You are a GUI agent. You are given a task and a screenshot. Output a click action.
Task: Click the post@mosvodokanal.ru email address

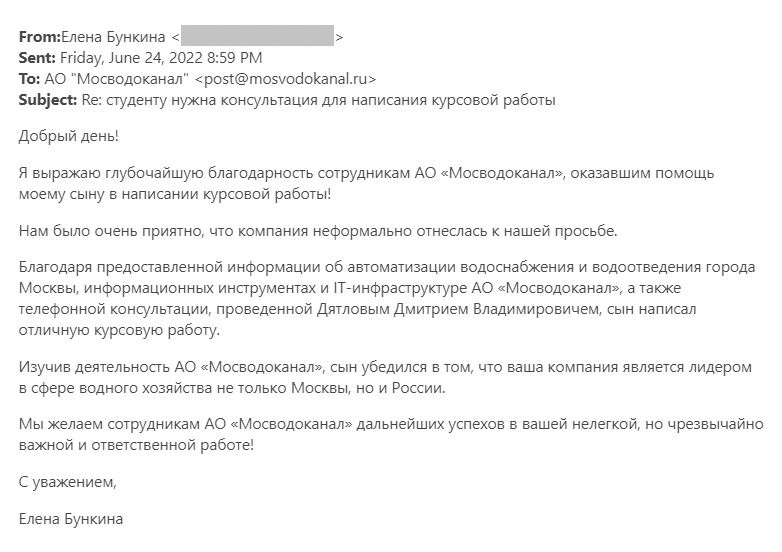pyautogui.click(x=286, y=79)
